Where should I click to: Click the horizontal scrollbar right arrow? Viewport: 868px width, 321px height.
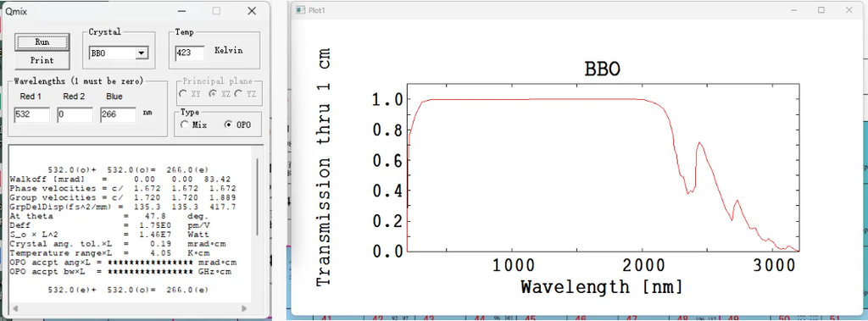tap(244, 308)
